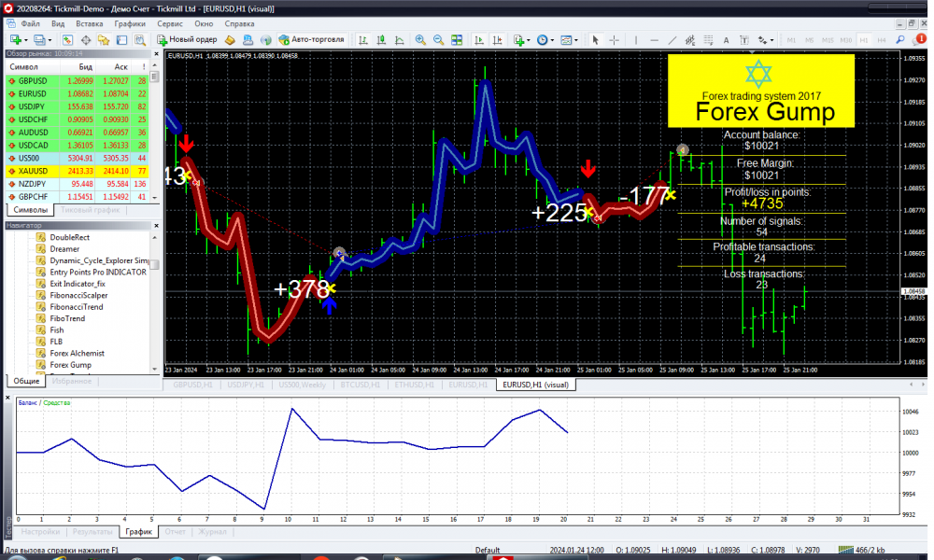Screen dimensions: 934x560
Task: Click the Navigator vertical scrollbar thumb
Action: pos(154,264)
